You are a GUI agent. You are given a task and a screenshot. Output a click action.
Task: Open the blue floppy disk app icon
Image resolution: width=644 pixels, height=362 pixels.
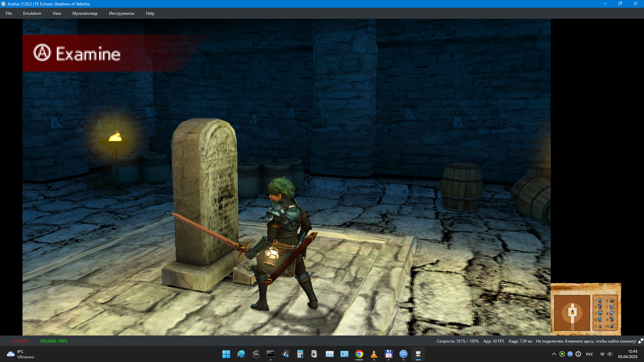(x=389, y=354)
